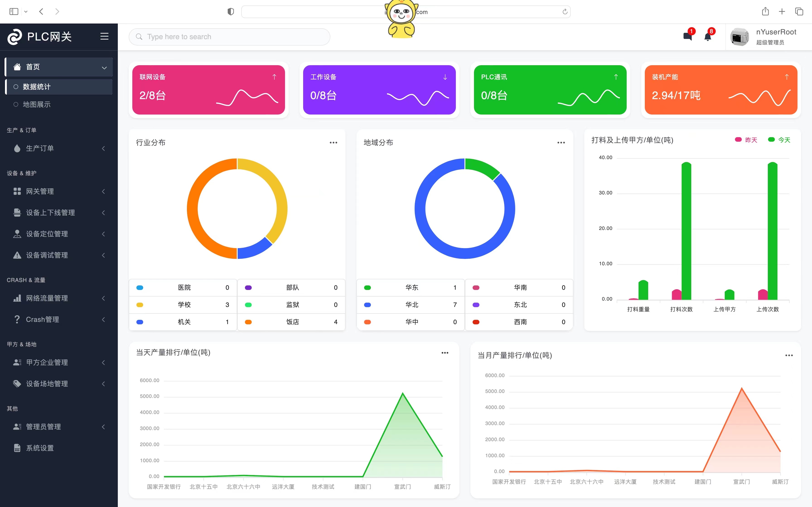Expand the 首页 menu item
This screenshot has width=812, height=507.
[105, 67]
